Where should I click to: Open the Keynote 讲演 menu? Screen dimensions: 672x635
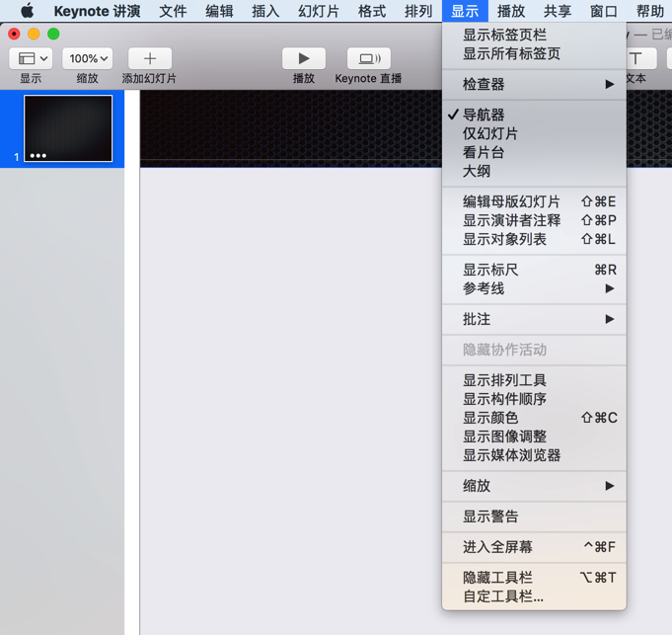97,11
